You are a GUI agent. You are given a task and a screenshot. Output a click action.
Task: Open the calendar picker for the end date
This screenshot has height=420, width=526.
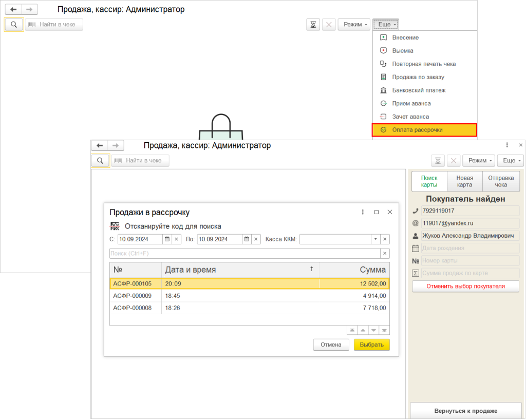point(247,239)
